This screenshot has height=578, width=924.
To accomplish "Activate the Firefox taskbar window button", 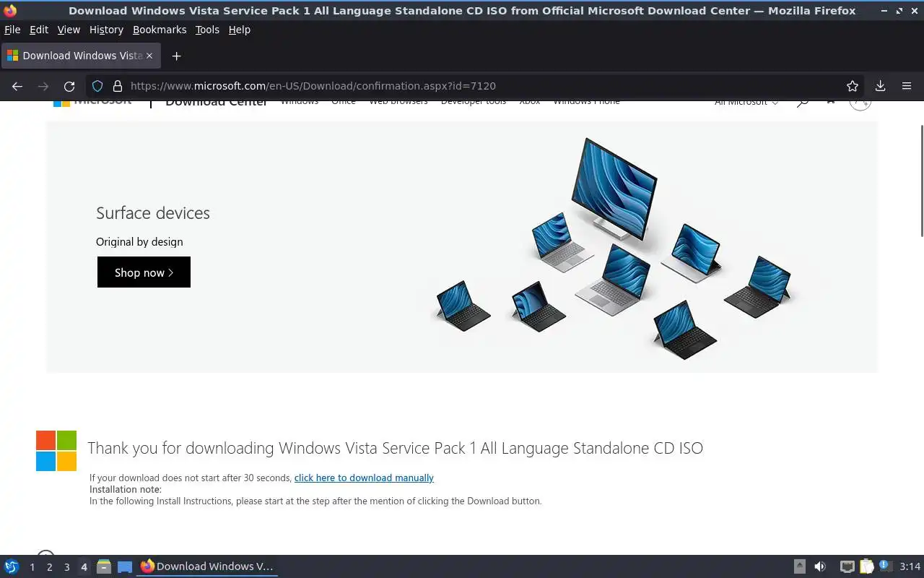I will click(x=207, y=566).
